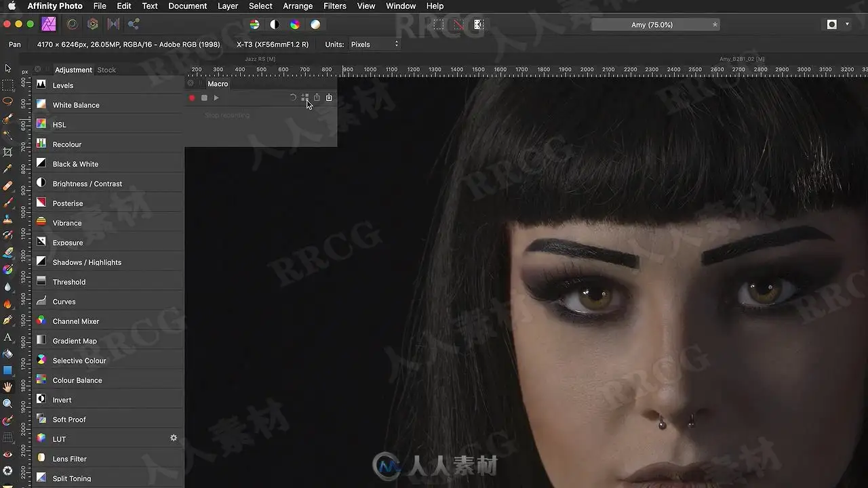Switch to the Liquify Persona

coord(72,24)
